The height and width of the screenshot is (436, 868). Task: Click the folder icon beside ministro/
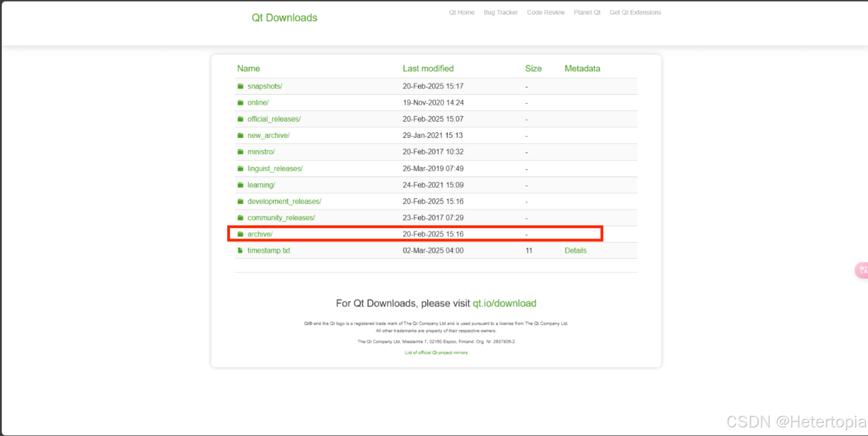(x=240, y=152)
